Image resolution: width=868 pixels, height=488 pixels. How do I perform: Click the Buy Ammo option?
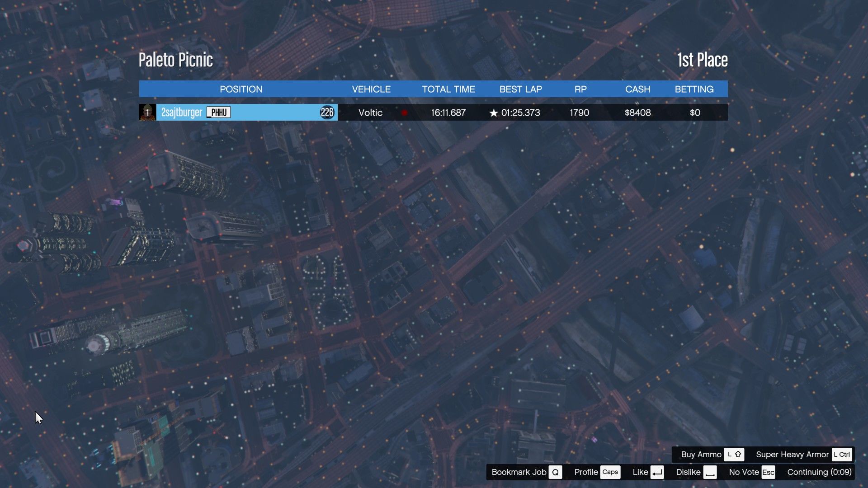[x=701, y=455]
